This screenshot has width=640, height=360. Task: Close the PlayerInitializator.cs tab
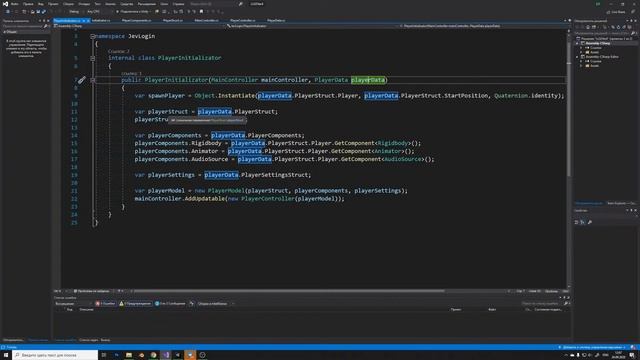tap(88, 20)
